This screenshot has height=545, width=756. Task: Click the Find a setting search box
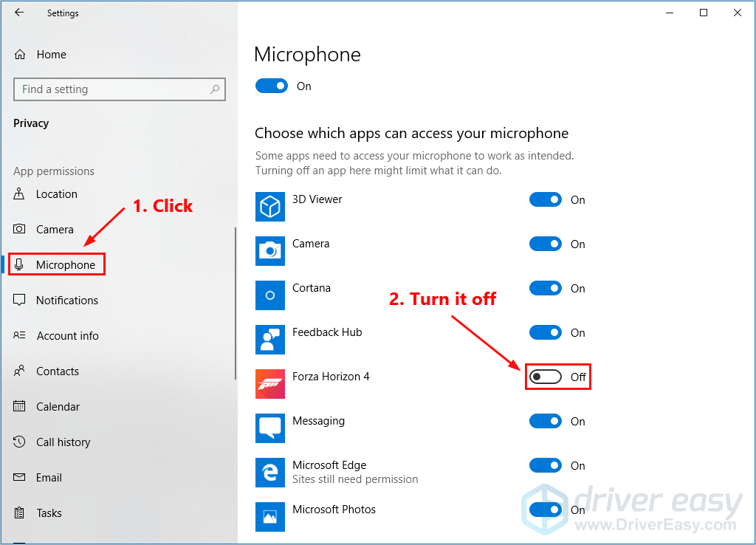(x=120, y=89)
